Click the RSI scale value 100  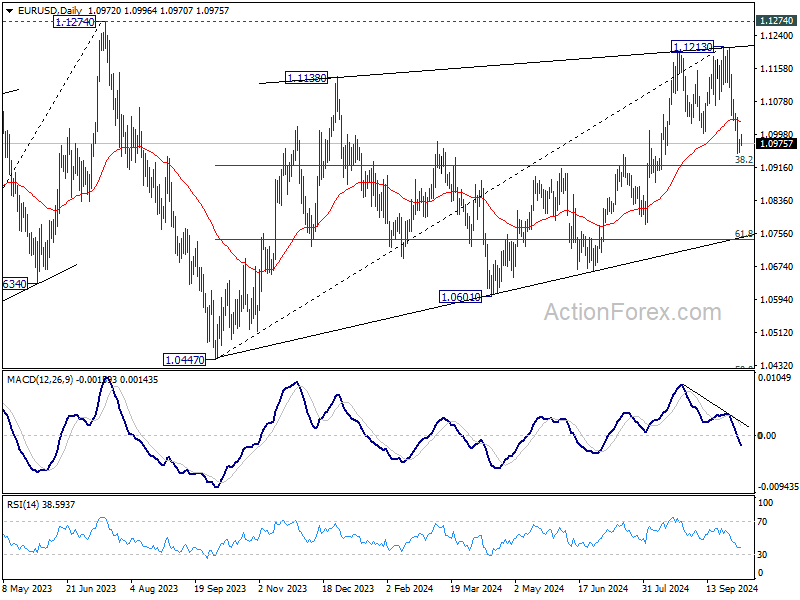[766, 503]
